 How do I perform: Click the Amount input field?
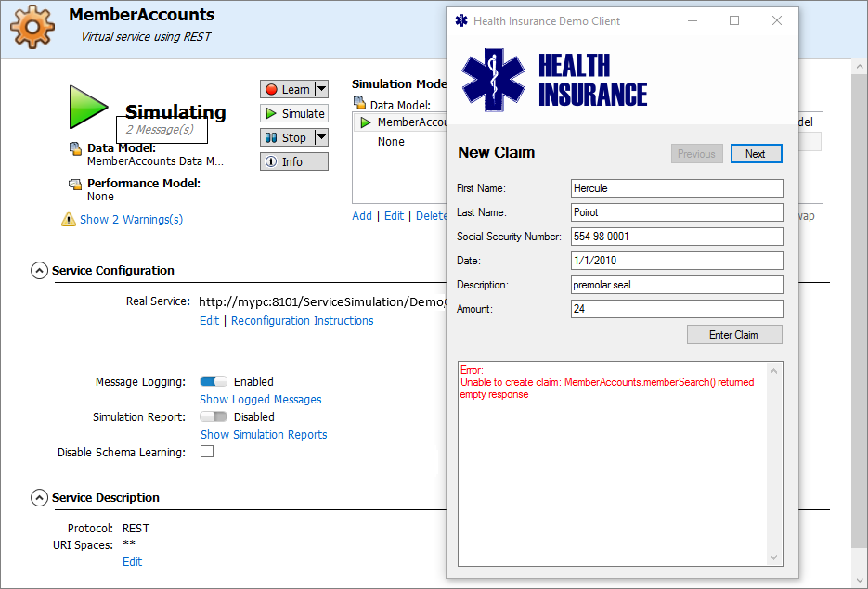677,309
